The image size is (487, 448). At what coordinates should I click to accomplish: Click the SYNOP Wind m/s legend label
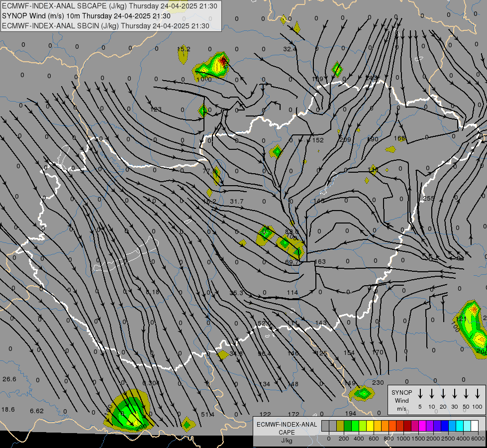[x=401, y=400]
